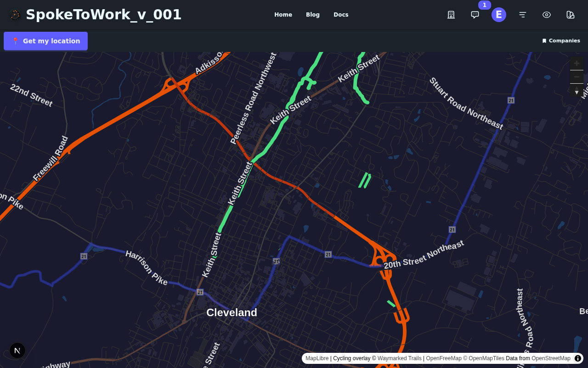Reset map rotation with the compass N button

pos(17,350)
